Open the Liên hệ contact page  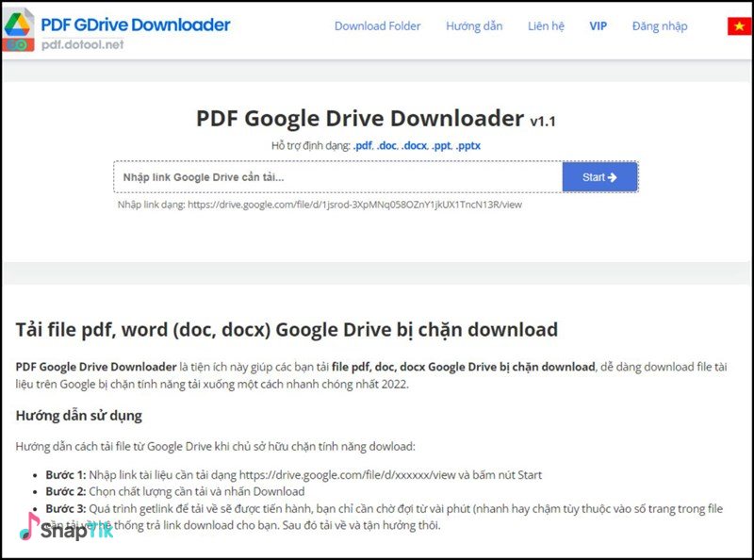click(546, 26)
